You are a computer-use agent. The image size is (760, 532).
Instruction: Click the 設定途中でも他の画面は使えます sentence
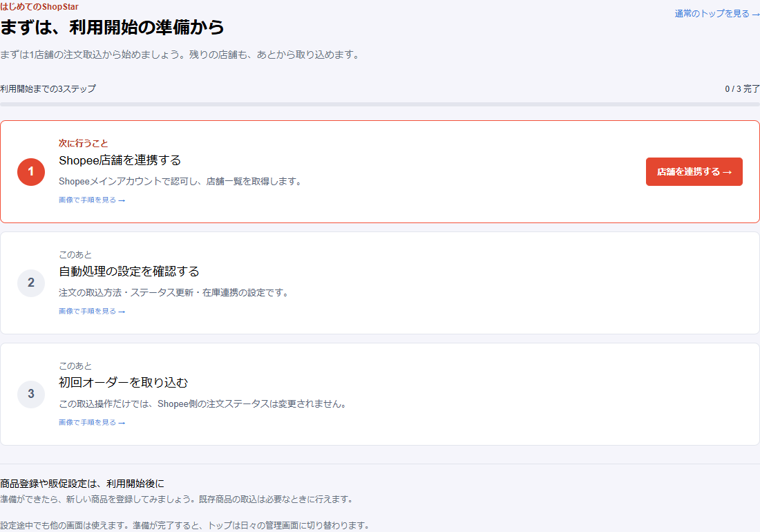186,525
